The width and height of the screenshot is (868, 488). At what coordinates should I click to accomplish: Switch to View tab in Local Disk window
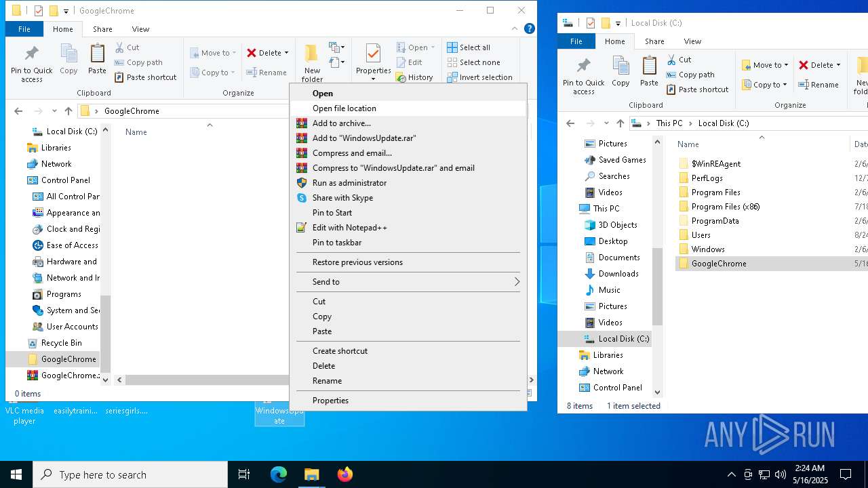(692, 41)
